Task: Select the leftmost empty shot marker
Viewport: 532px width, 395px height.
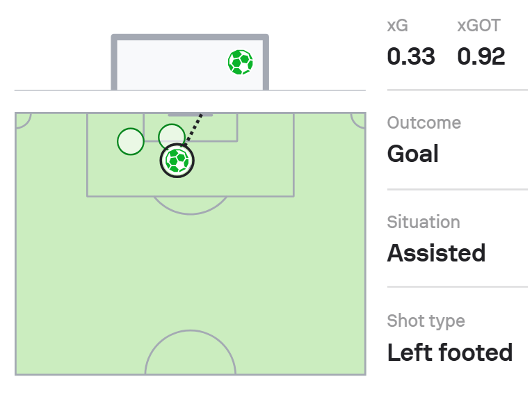Action: [x=130, y=142]
